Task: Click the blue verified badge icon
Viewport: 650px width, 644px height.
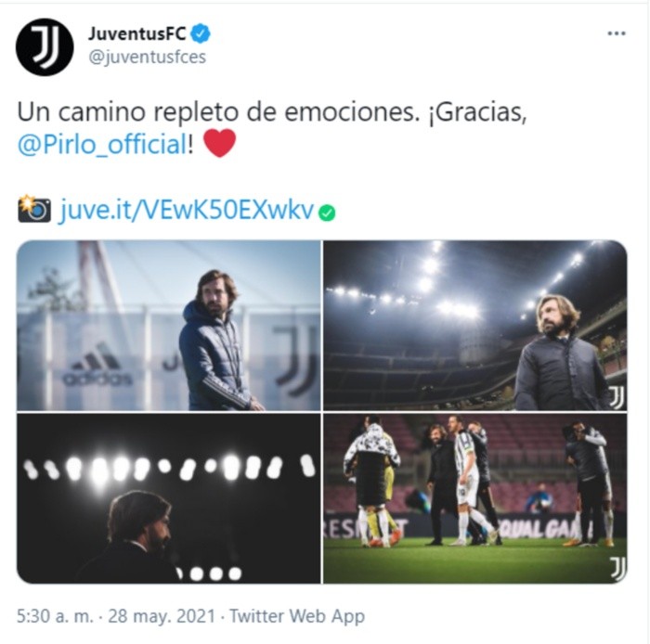Action: point(201,34)
